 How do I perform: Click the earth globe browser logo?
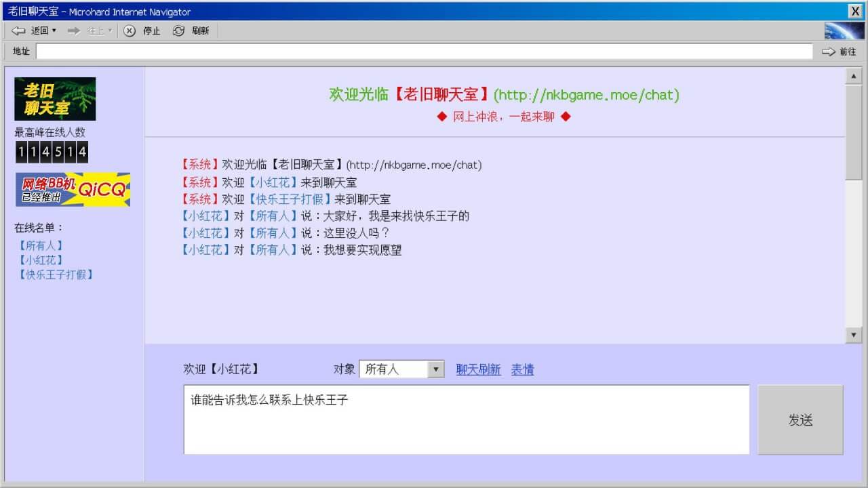[x=844, y=30]
